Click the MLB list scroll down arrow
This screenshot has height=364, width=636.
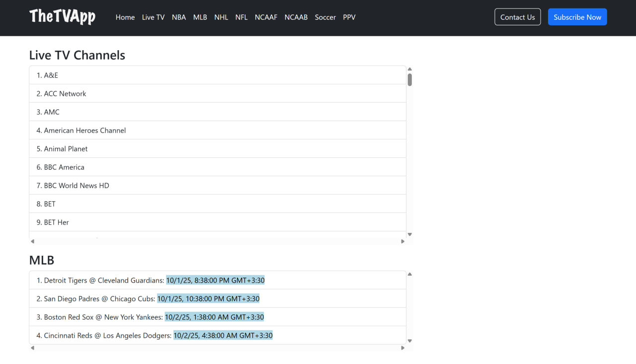click(410, 341)
